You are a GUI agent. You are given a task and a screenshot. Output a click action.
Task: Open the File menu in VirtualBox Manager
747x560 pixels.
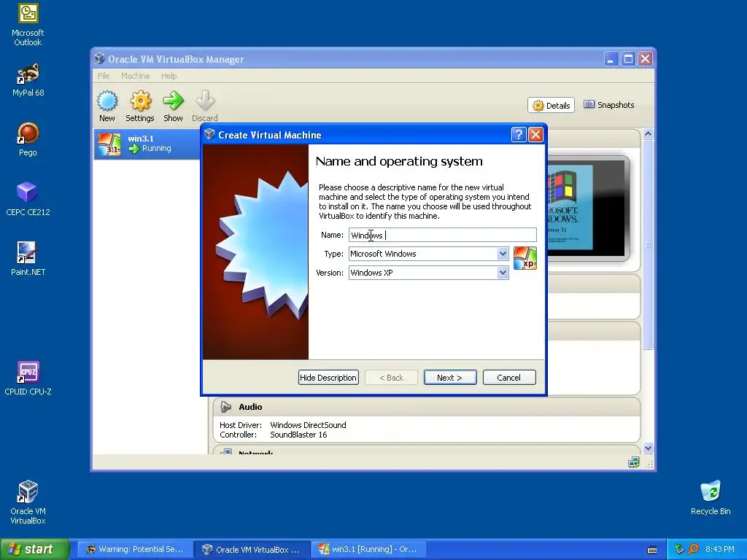coord(104,76)
